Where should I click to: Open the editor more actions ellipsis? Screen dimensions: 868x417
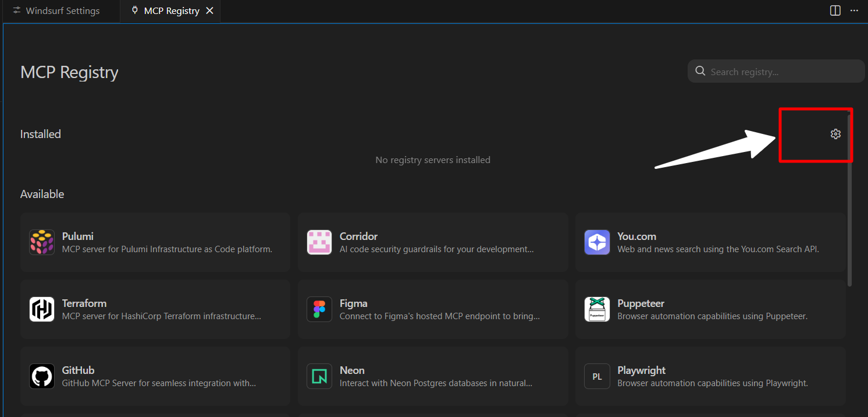tap(854, 10)
